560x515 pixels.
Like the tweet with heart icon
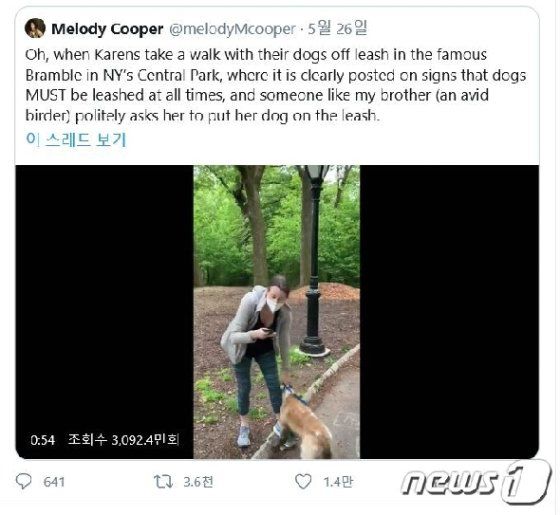point(303,481)
